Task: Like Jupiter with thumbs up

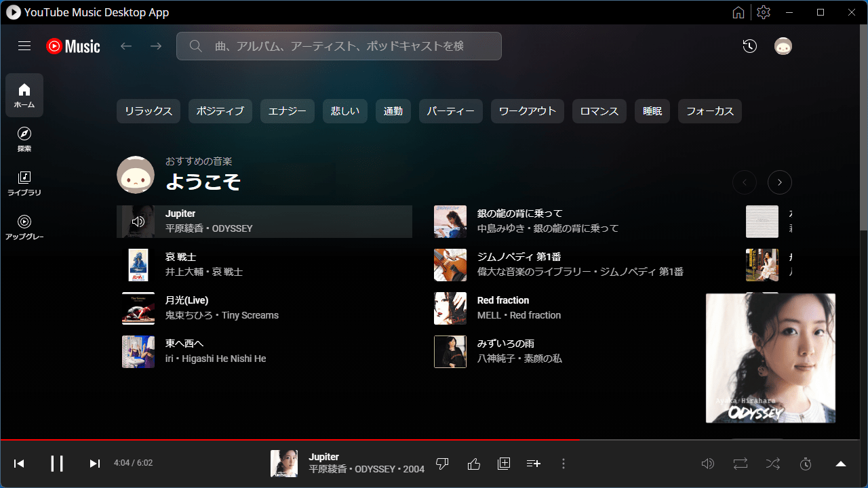Action: pyautogui.click(x=474, y=464)
